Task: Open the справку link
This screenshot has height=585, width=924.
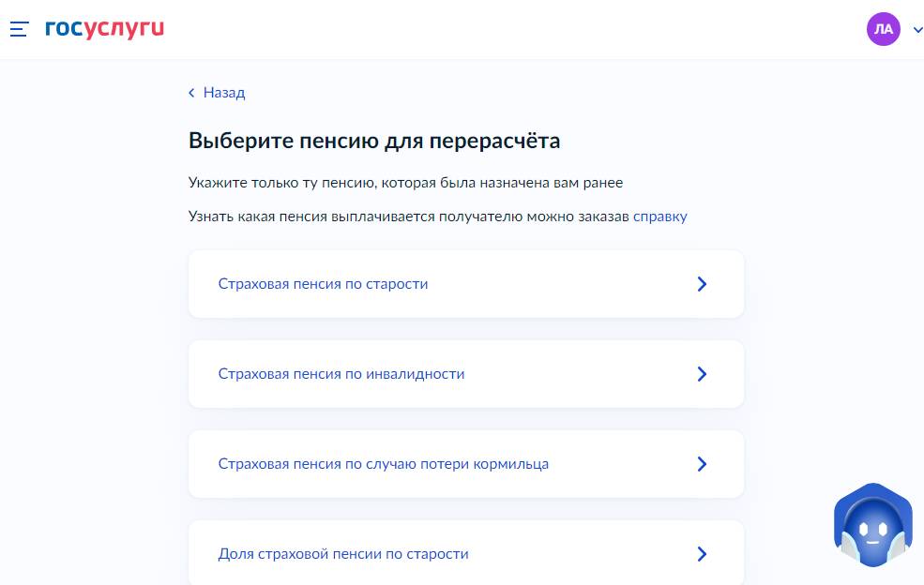Action: pos(660,217)
